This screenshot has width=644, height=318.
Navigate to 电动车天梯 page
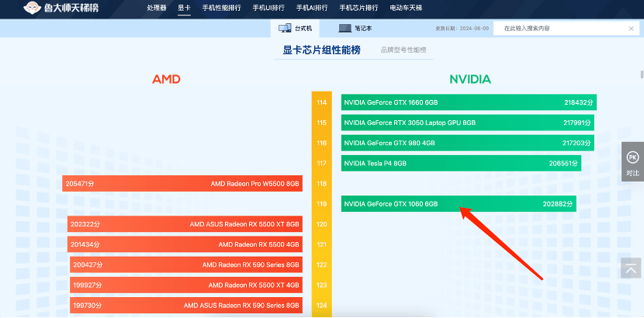pyautogui.click(x=407, y=8)
